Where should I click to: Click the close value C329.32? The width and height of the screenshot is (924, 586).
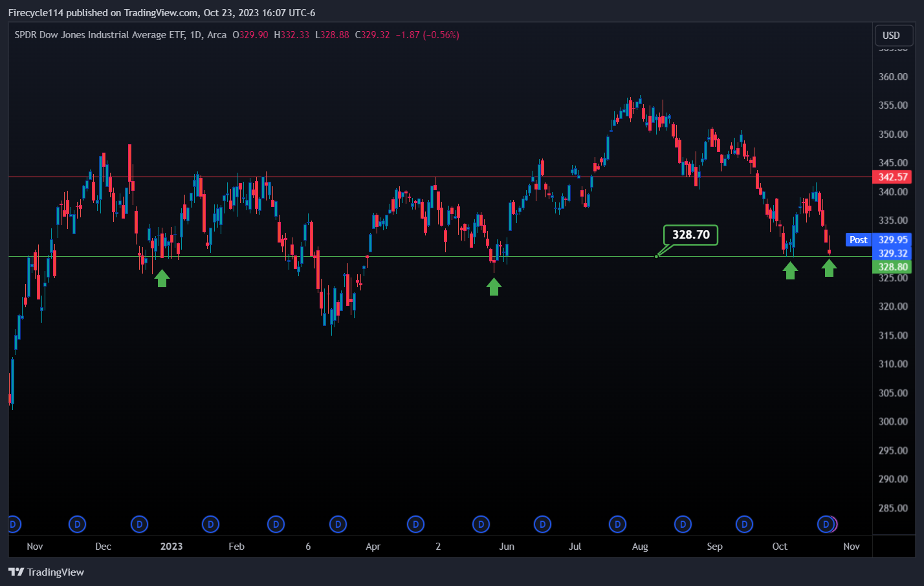coord(373,35)
